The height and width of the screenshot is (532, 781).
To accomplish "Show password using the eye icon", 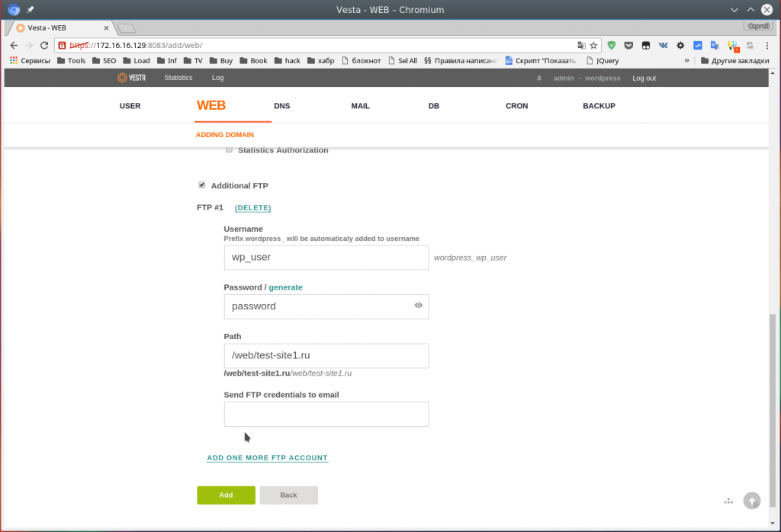I will pyautogui.click(x=418, y=306).
